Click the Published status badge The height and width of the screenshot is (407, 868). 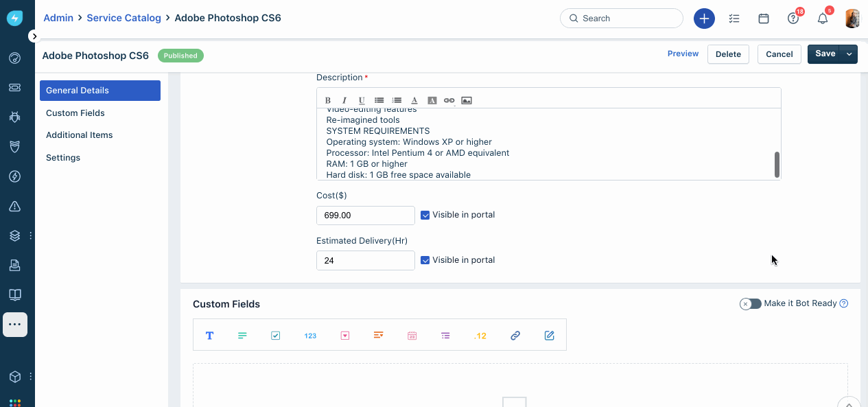pos(180,56)
